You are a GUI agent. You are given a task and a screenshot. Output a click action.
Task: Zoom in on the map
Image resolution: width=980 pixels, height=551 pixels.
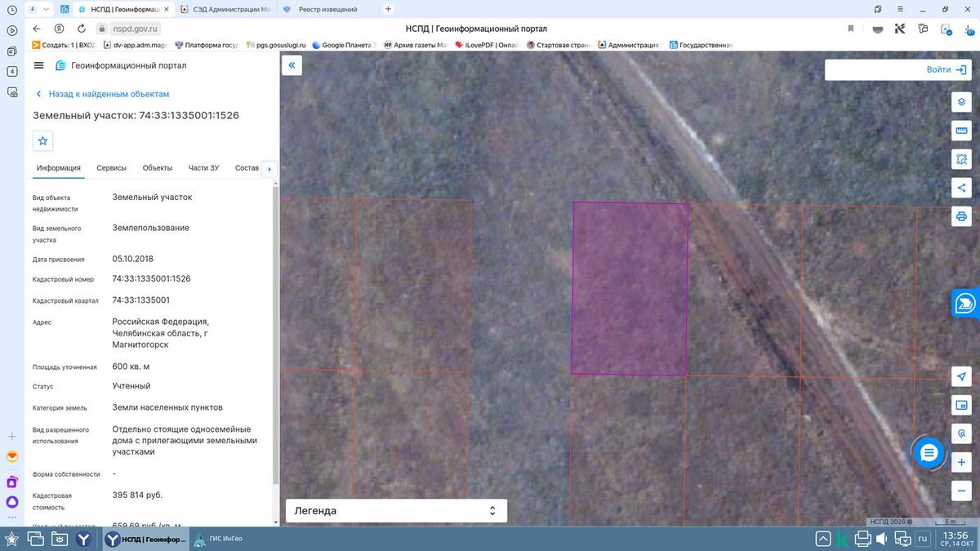[x=961, y=462]
